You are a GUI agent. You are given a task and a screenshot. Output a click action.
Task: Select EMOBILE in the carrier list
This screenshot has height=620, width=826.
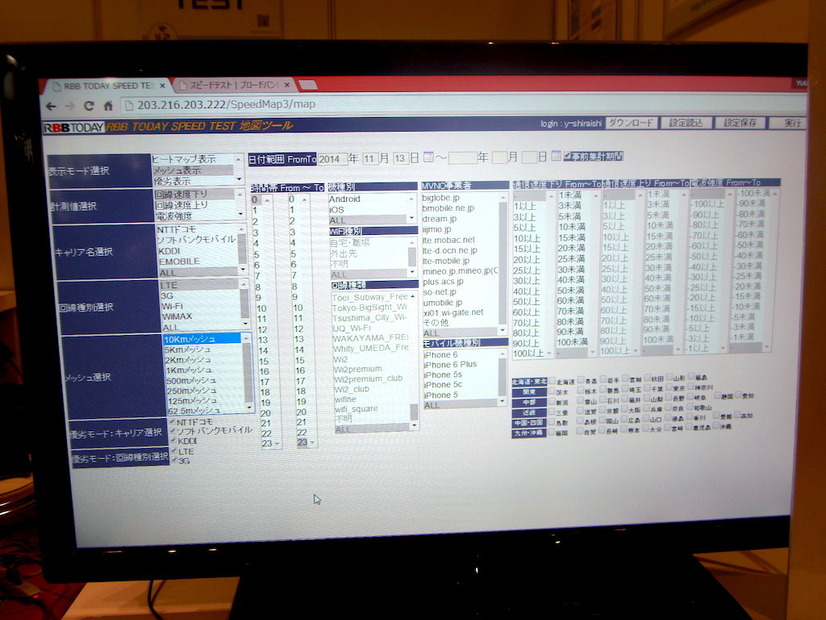(179, 261)
